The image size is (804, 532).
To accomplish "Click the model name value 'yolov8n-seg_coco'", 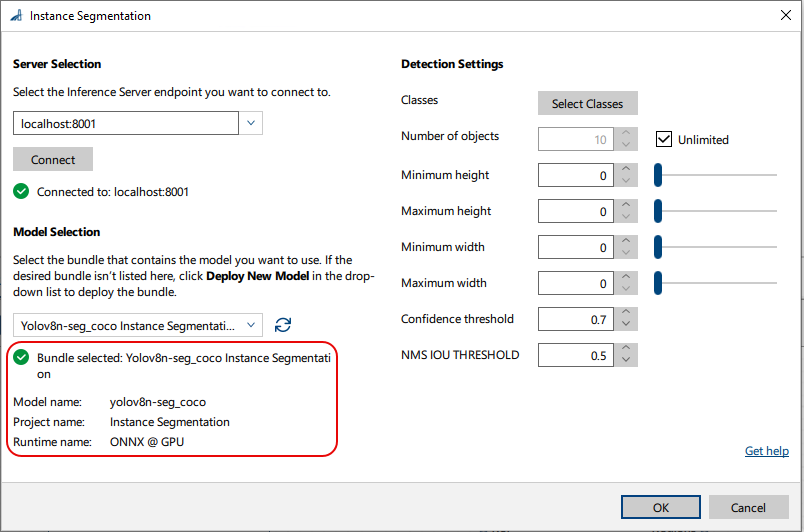I will [158, 402].
